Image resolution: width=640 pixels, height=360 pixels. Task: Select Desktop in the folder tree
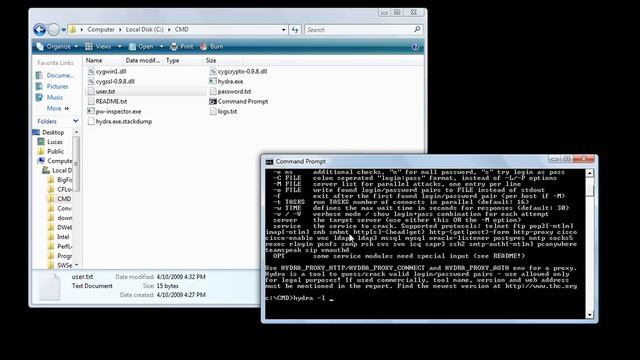(53, 132)
